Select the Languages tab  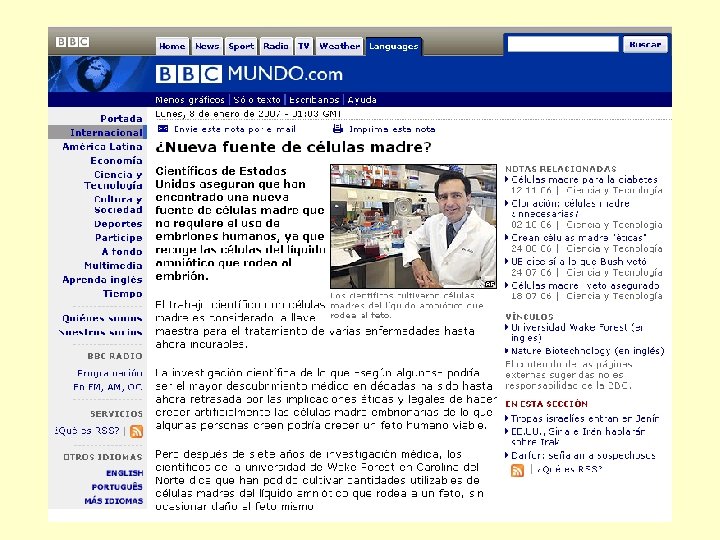(x=394, y=46)
